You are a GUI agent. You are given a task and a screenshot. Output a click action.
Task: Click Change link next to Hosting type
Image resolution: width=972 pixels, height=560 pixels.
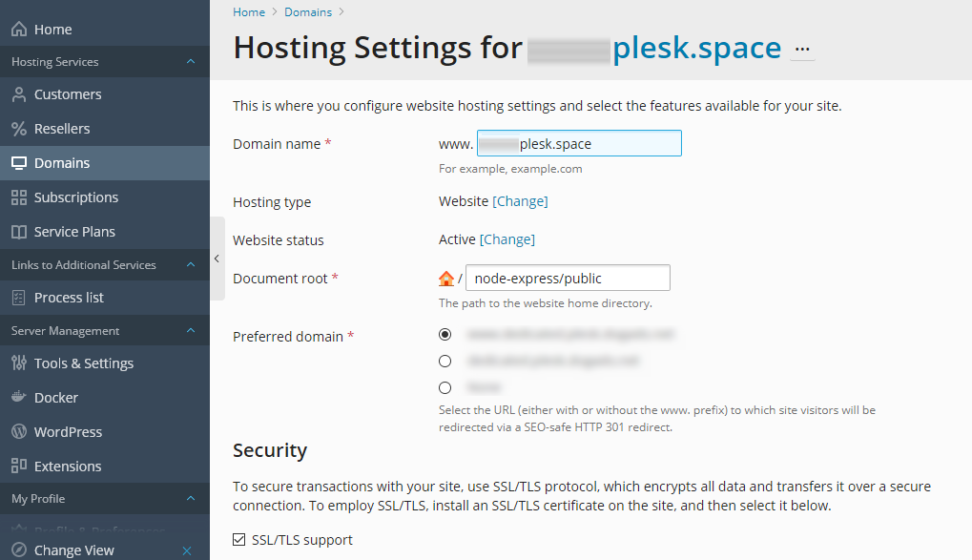[x=520, y=201]
